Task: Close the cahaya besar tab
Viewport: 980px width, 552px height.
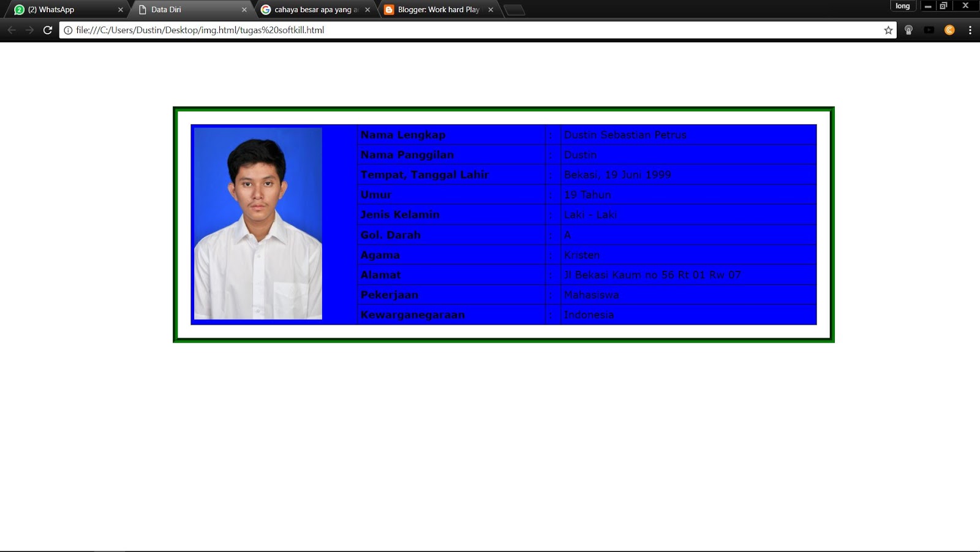Action: (x=367, y=9)
